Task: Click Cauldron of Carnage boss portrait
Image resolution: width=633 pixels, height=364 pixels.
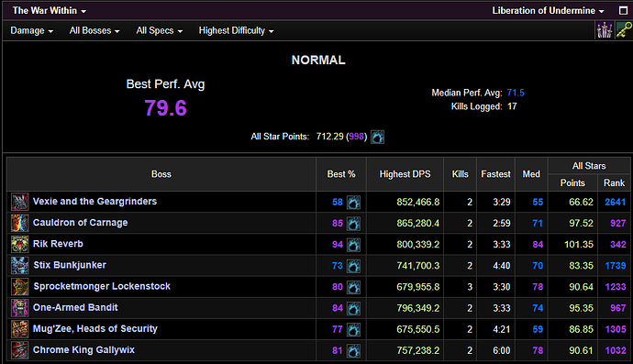Action: [x=20, y=223]
